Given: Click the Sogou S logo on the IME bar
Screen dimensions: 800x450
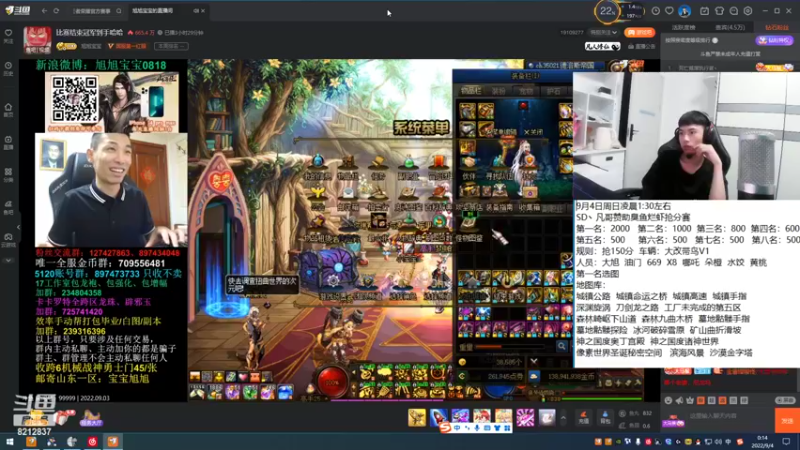Looking at the screenshot, I should pos(445,428).
